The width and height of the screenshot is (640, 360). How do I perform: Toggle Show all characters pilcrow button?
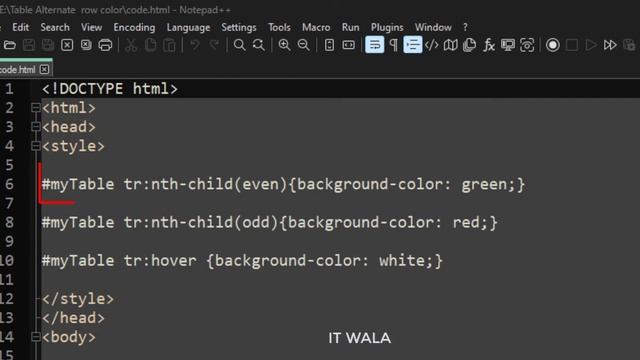click(393, 45)
